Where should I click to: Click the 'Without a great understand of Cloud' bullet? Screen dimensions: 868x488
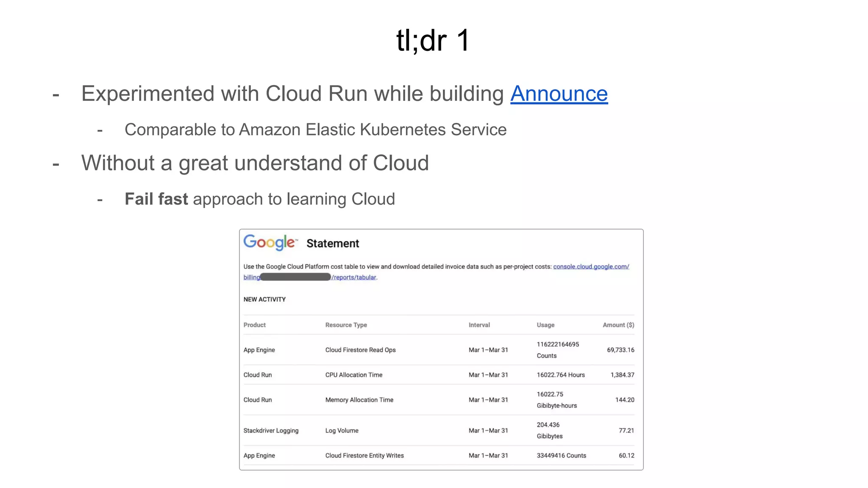(x=255, y=163)
